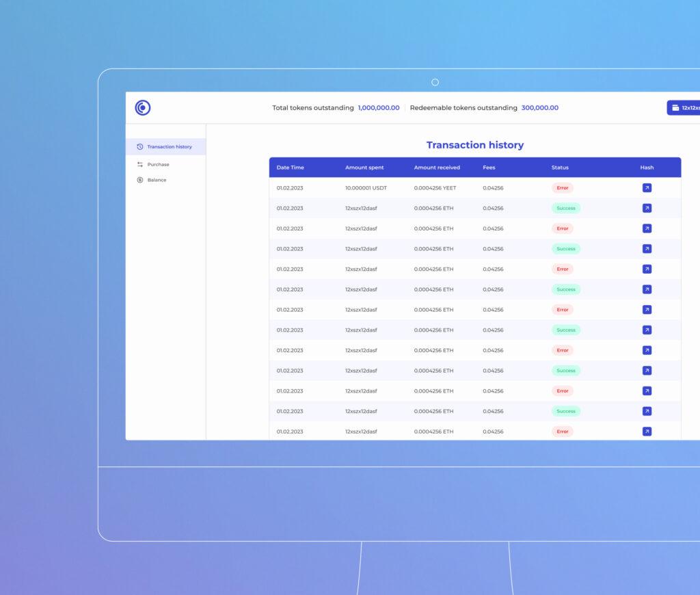Image resolution: width=700 pixels, height=595 pixels.
Task: Click the coin icon next to Balance
Action: pyautogui.click(x=140, y=179)
